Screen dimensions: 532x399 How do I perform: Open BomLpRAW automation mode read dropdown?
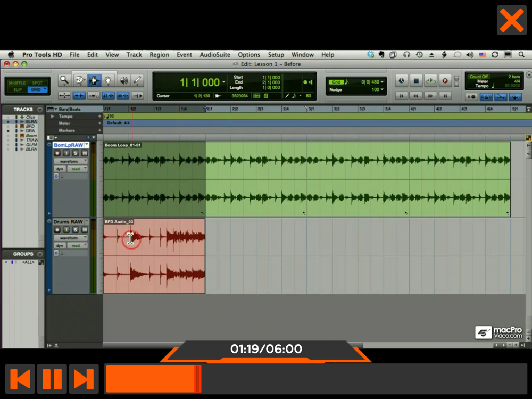point(77,169)
